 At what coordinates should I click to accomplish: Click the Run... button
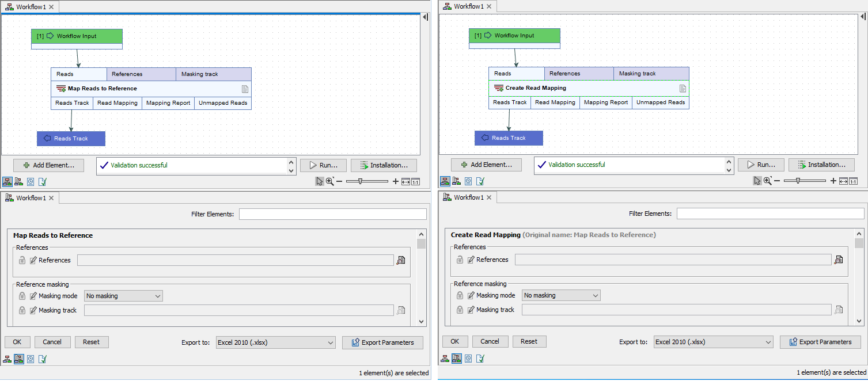click(323, 165)
